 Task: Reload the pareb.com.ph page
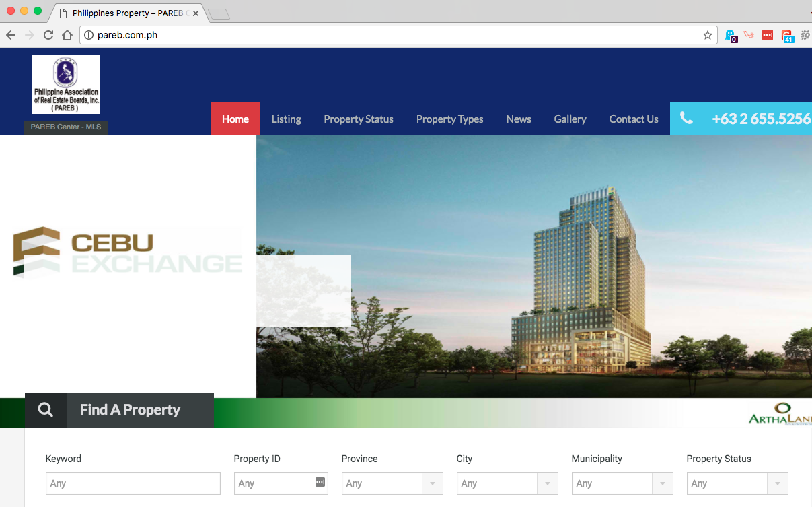(48, 35)
